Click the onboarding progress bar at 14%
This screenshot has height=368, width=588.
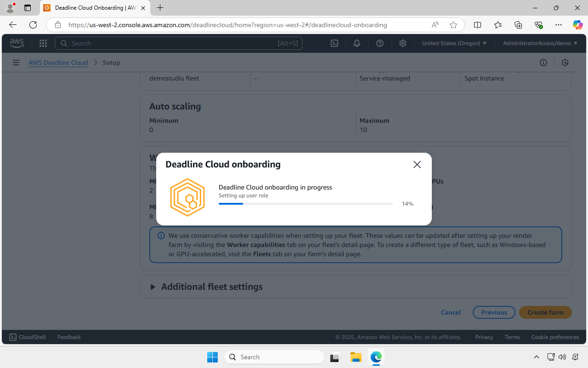305,203
